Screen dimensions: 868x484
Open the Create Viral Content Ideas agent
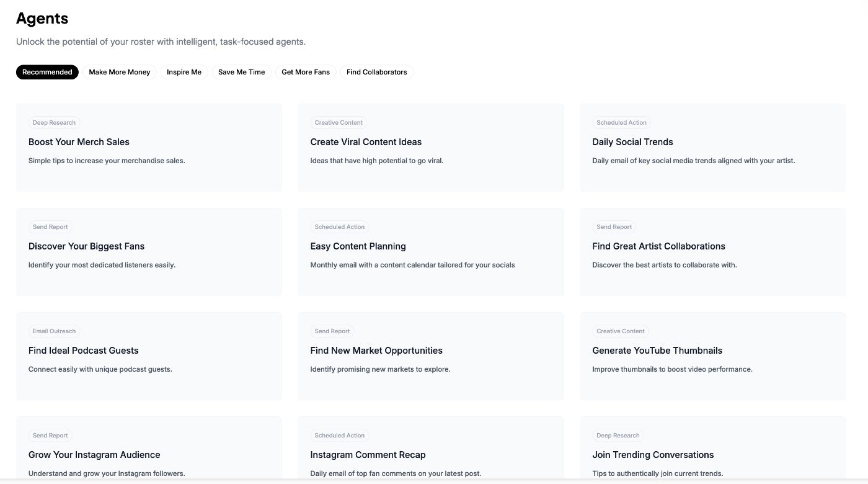coord(431,147)
